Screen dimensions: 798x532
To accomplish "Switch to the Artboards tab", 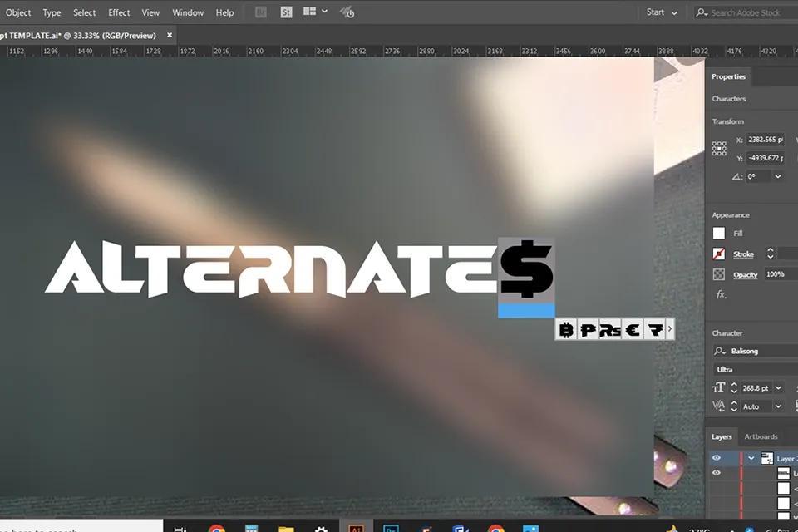I will click(761, 436).
